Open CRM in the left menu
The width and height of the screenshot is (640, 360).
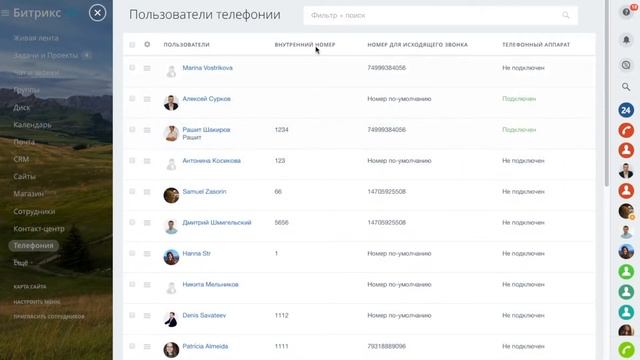pos(21,159)
